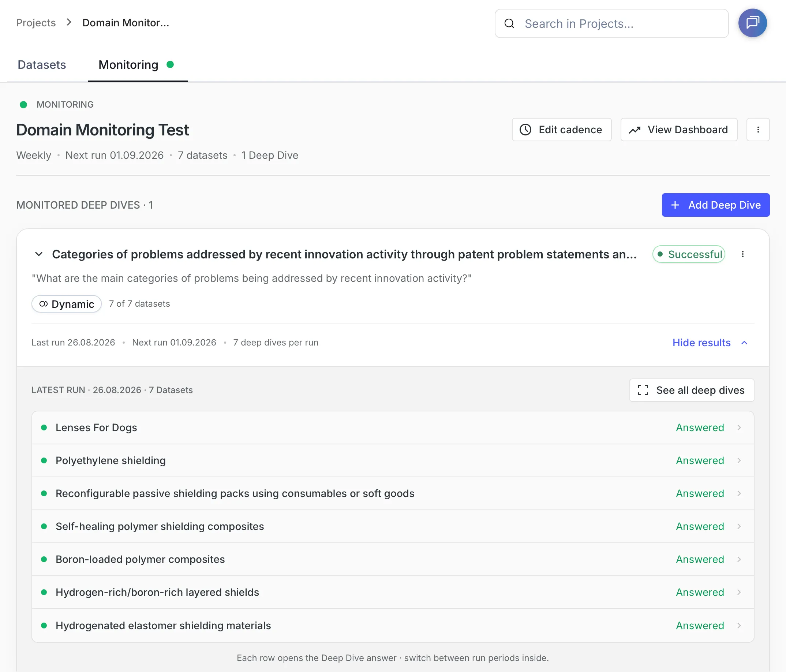Click the Categories of problems deep dive title
The height and width of the screenshot is (672, 786).
point(344,254)
